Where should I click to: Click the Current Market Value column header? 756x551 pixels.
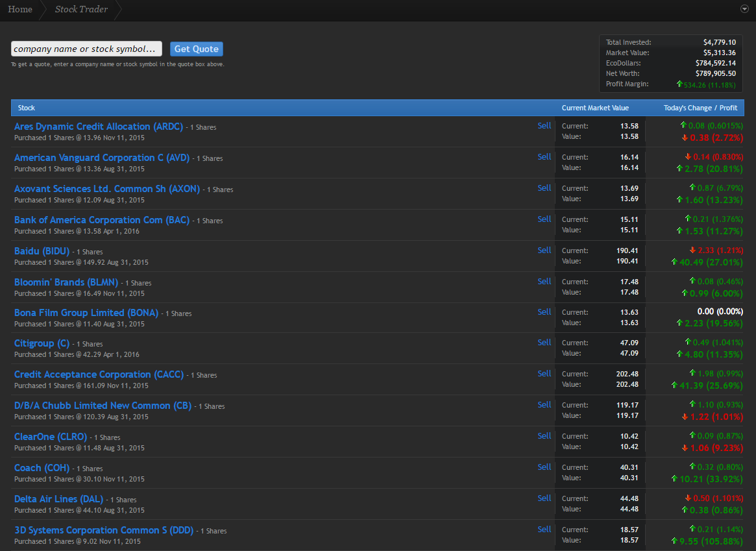tap(595, 108)
